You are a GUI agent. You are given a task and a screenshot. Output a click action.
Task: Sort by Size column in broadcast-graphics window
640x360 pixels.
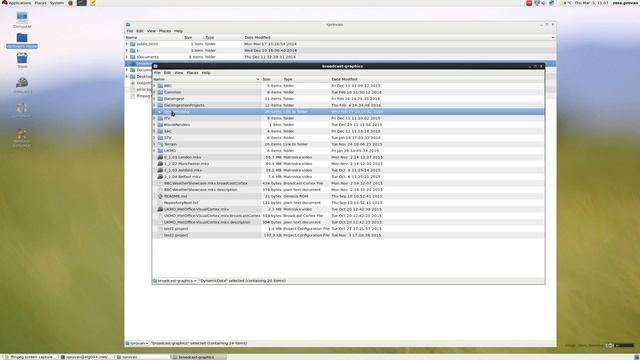[271, 79]
